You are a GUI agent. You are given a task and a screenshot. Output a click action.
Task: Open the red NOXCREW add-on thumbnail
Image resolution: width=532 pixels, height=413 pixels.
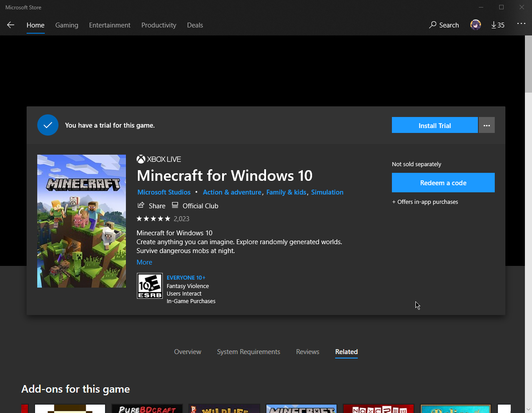(x=379, y=409)
